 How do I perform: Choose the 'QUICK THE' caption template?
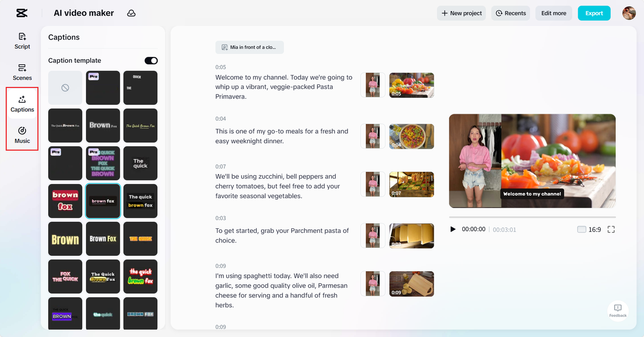pos(140,88)
